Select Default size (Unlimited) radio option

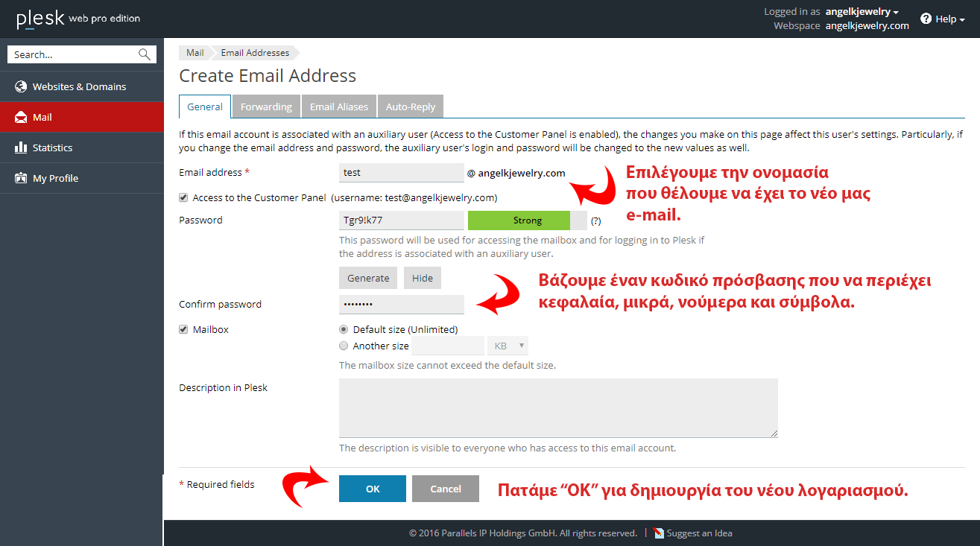pyautogui.click(x=344, y=329)
